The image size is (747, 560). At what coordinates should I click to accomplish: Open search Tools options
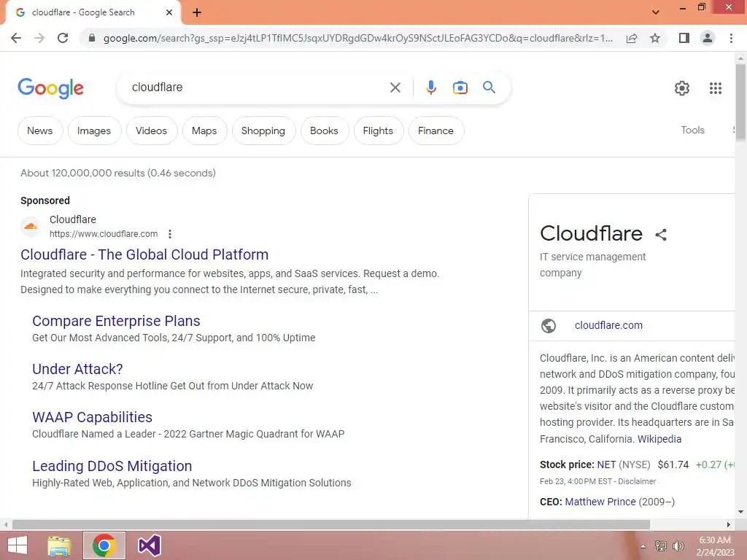tap(693, 130)
